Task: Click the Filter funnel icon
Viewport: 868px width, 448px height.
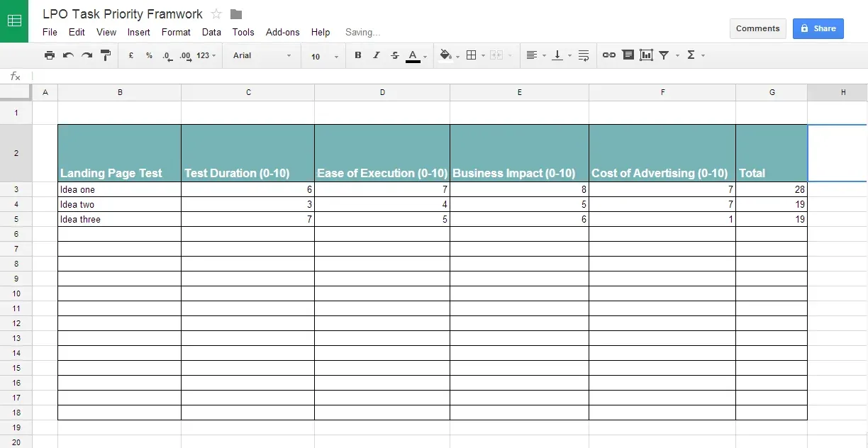Action: click(664, 55)
